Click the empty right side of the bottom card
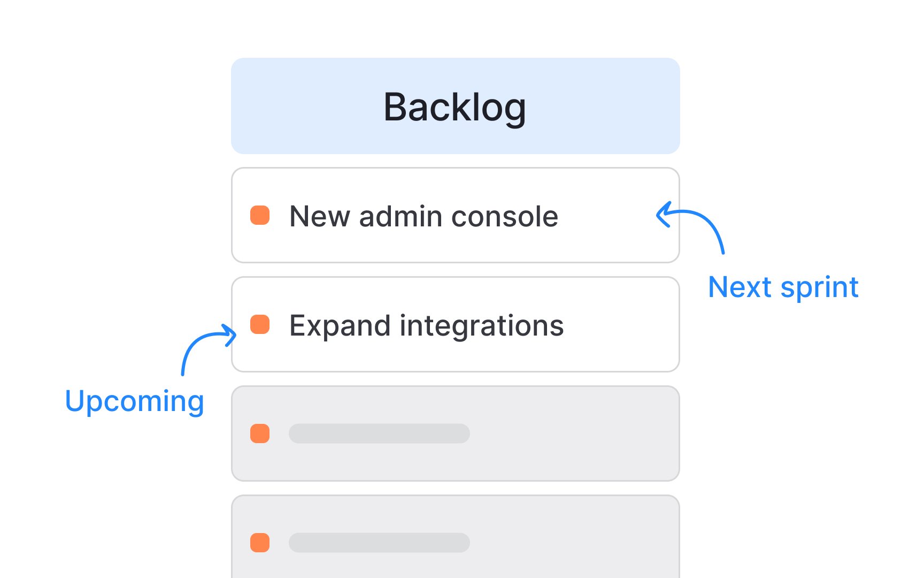 [577, 543]
